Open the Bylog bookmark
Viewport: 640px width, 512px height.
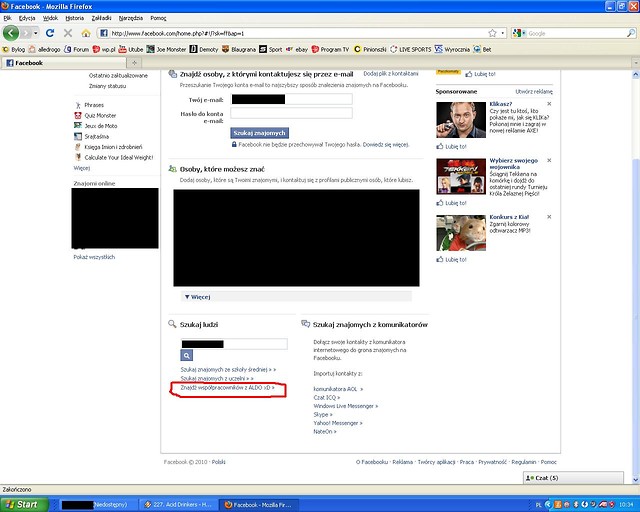pos(13,49)
